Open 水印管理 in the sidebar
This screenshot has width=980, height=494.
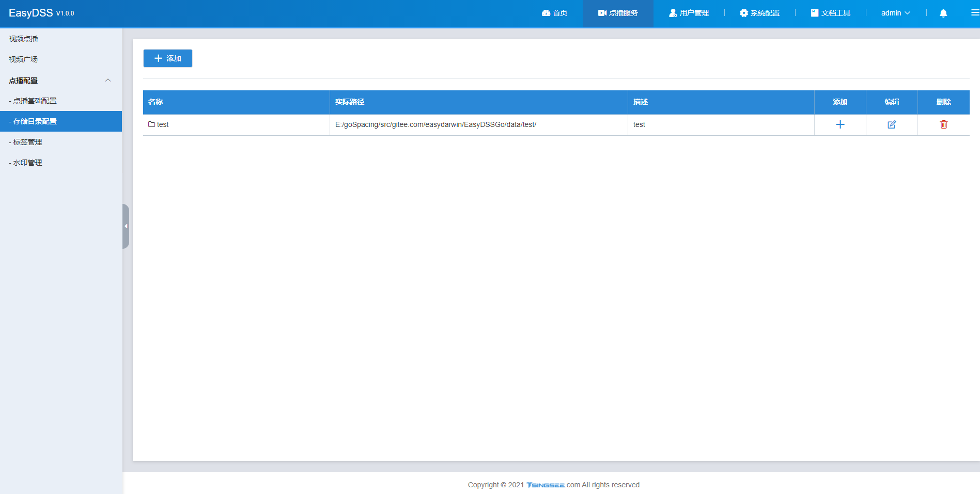pyautogui.click(x=60, y=163)
